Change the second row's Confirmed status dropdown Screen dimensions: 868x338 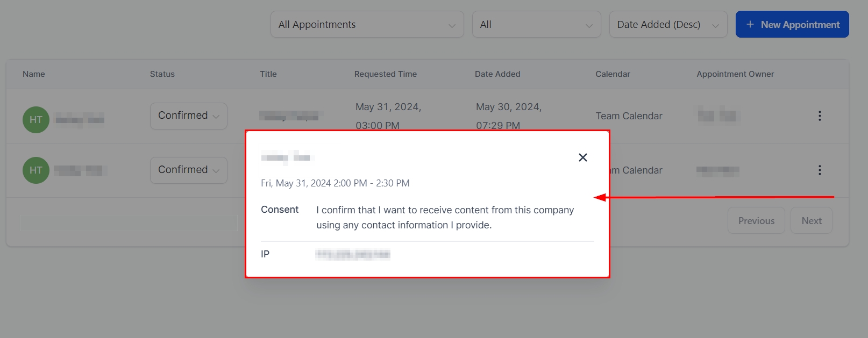coord(188,170)
